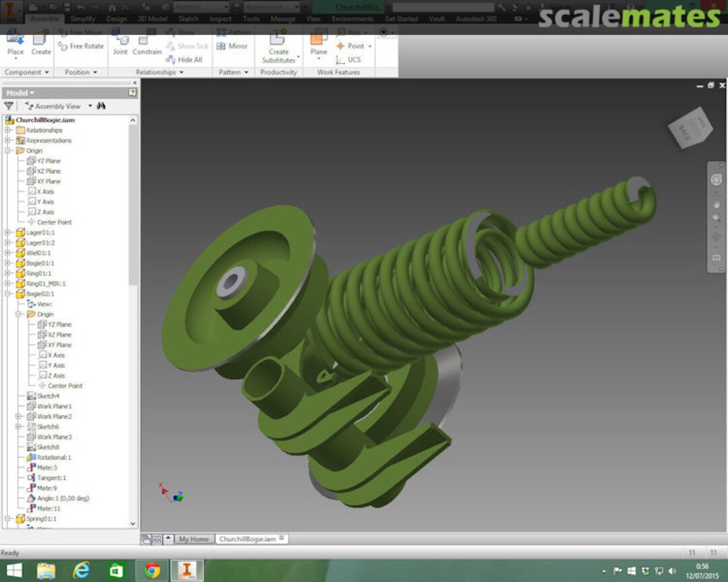The width and height of the screenshot is (728, 582).
Task: Click the filter funnel icon in Model browser
Action: pyautogui.click(x=9, y=106)
